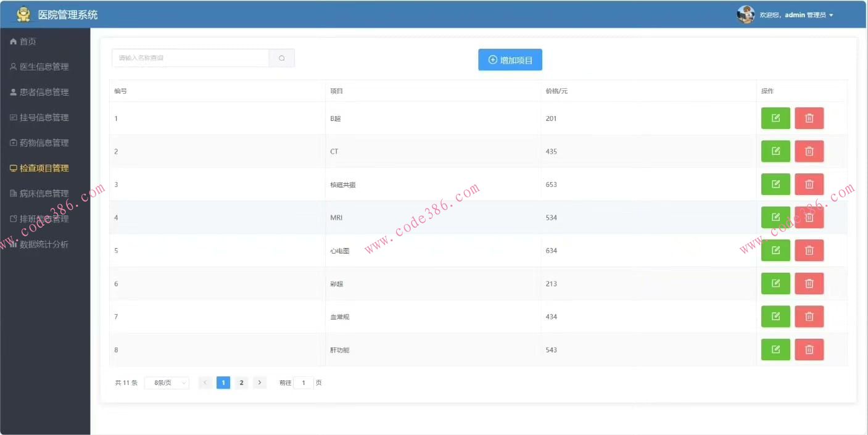Click the 增加项目 button
Screen dimensions: 868x435
pos(510,60)
